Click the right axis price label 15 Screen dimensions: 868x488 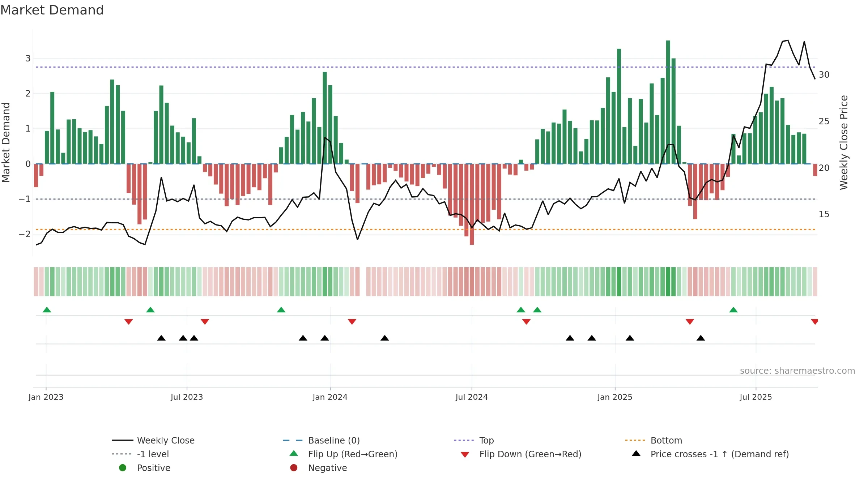(x=824, y=214)
